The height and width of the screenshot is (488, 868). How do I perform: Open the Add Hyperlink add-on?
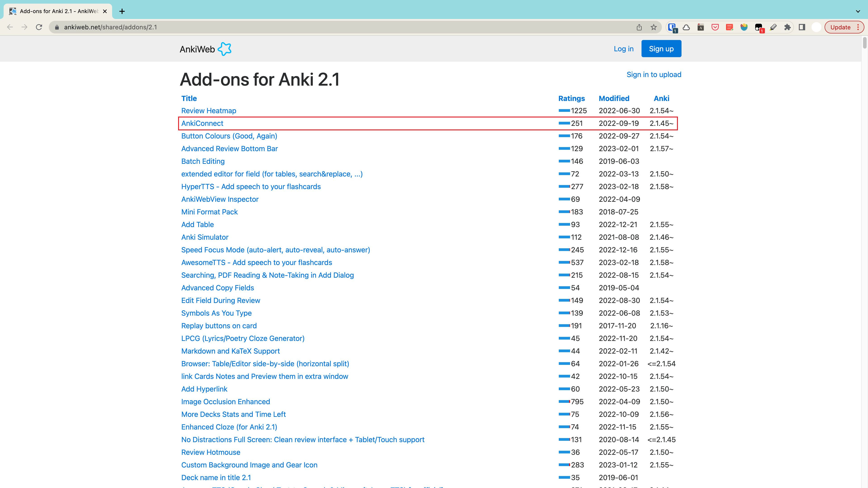[x=204, y=389]
